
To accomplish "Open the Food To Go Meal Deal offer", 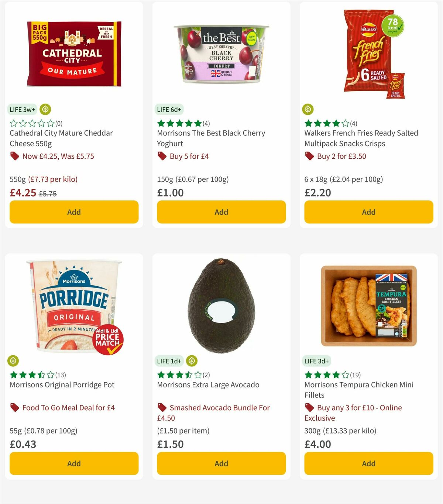I will click(68, 407).
